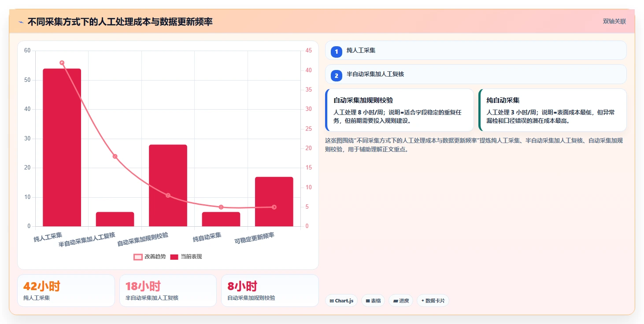Click the right axis value 45
The width and height of the screenshot is (644, 324).
point(308,51)
